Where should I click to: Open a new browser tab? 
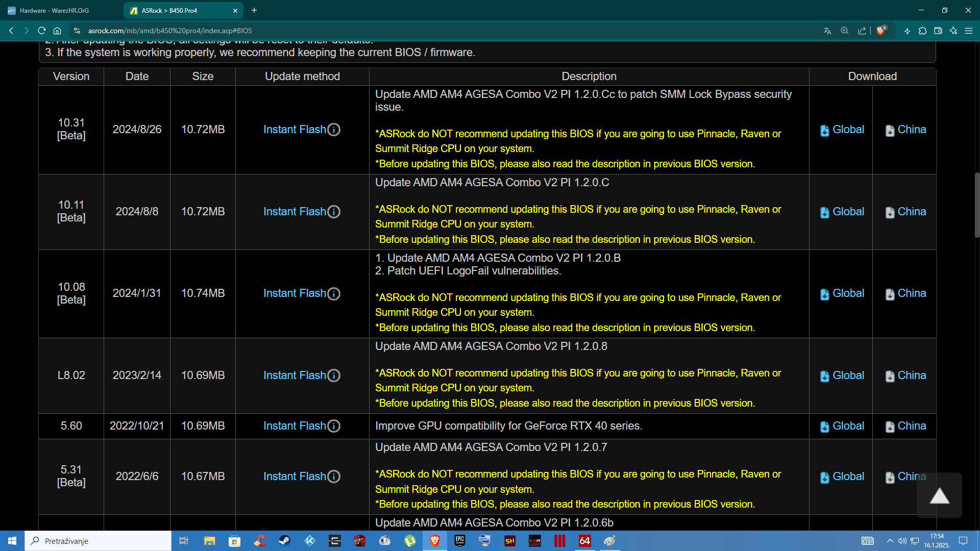(x=254, y=10)
